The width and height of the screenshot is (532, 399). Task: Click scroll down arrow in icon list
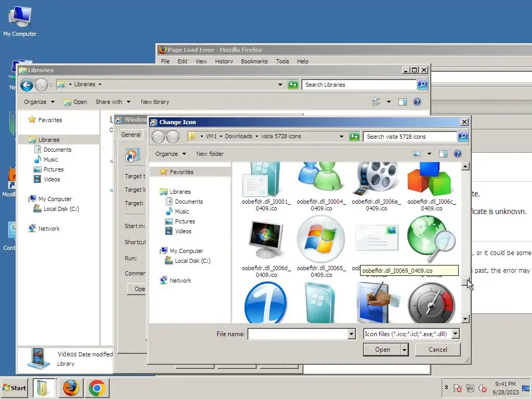465,318
